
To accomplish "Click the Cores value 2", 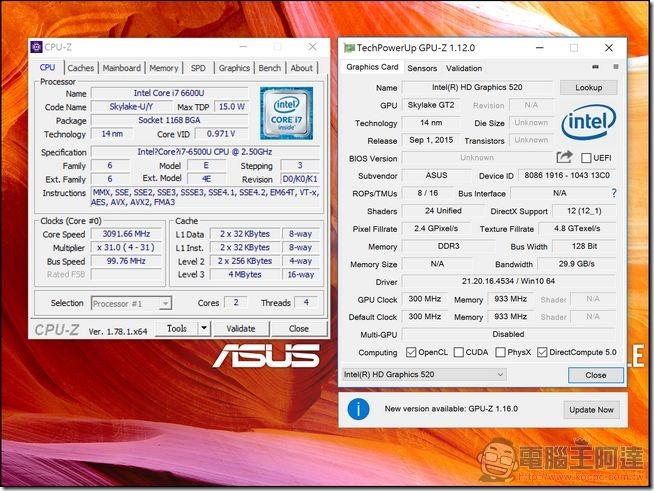I will coord(236,302).
